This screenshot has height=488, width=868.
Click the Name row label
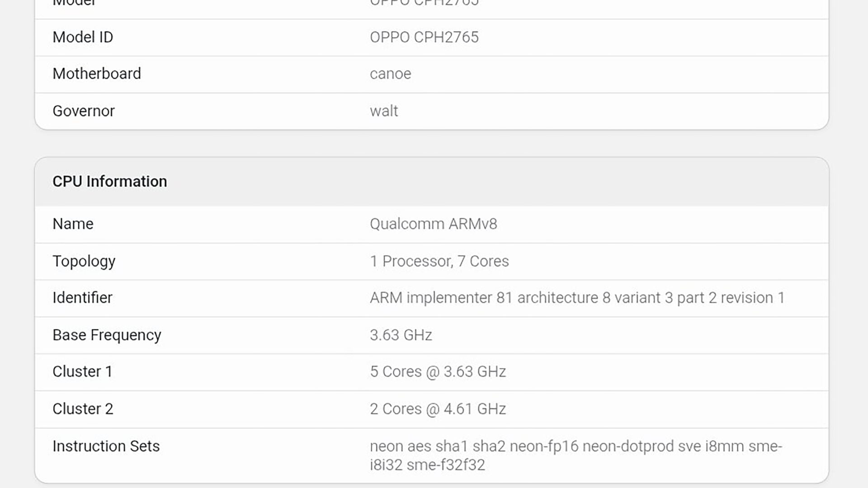click(x=73, y=224)
